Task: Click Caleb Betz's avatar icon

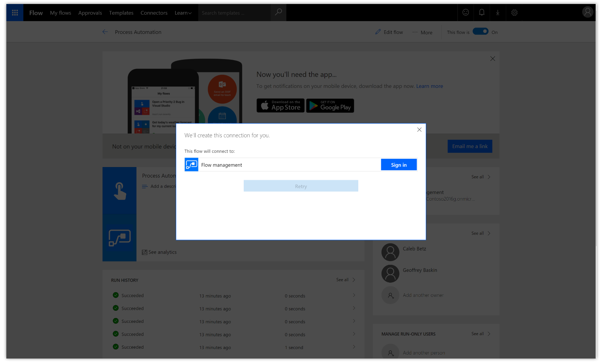Action: tap(390, 252)
